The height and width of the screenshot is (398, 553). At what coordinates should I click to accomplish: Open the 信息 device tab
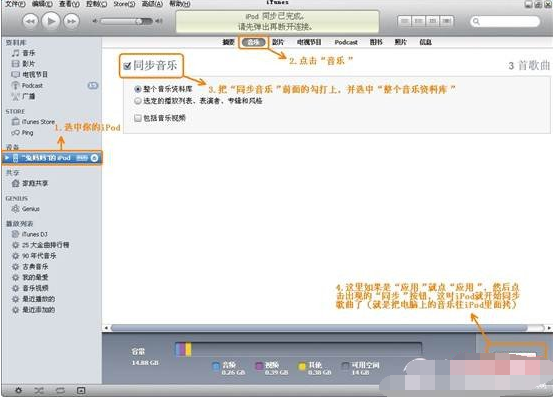pos(425,42)
